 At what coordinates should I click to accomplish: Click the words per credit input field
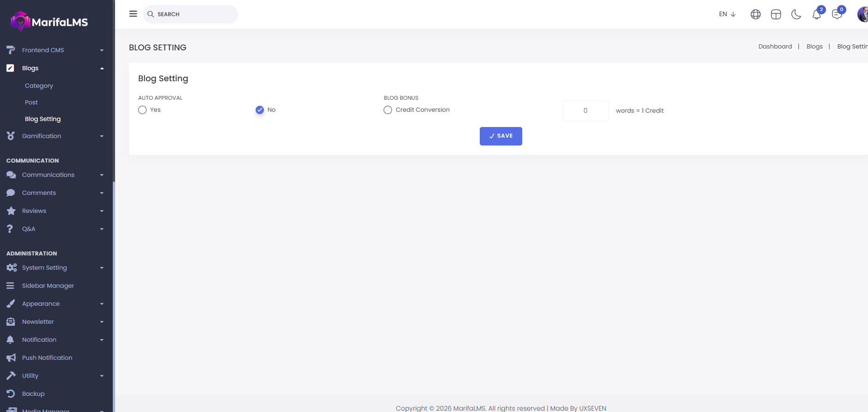(585, 111)
